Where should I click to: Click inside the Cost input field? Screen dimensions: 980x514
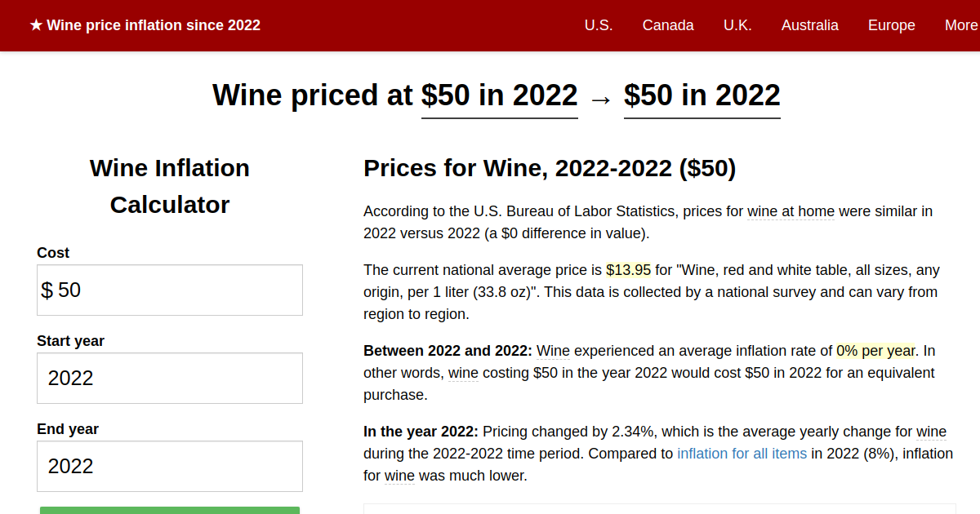pos(169,290)
